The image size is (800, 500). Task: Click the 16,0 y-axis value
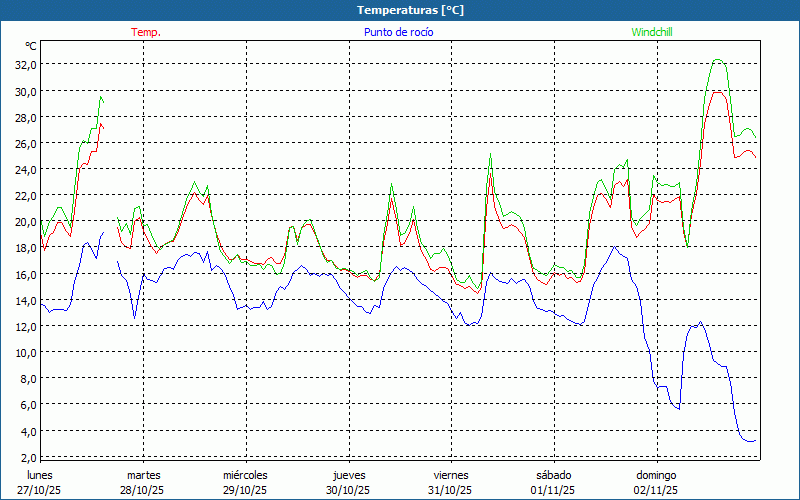[25, 274]
